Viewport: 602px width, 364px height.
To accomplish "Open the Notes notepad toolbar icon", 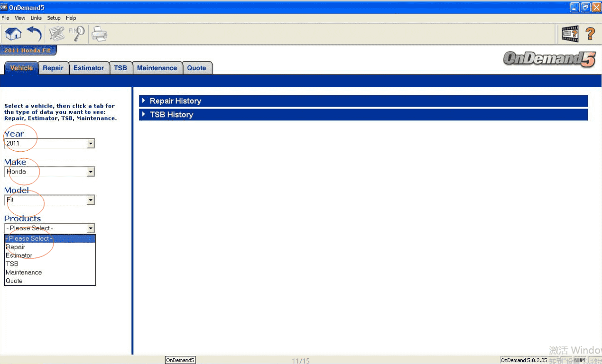I will 57,34.
